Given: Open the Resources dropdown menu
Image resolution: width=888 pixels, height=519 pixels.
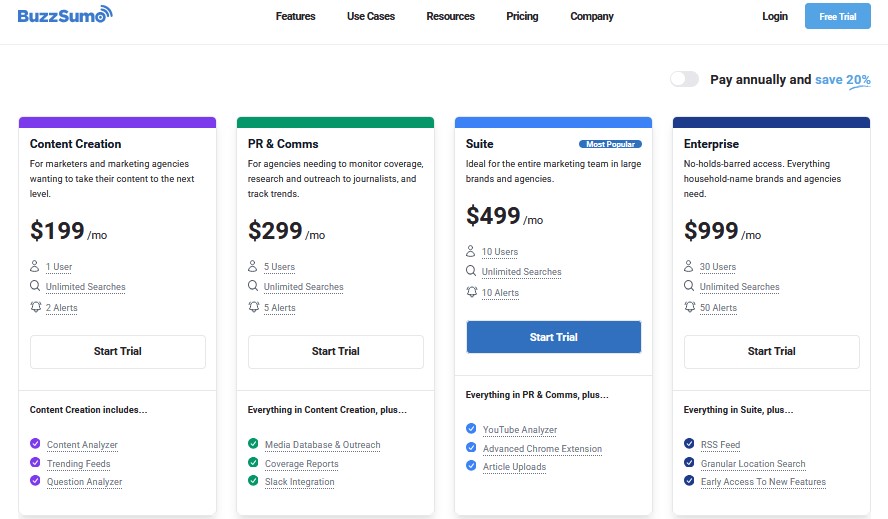Looking at the screenshot, I should [x=450, y=17].
